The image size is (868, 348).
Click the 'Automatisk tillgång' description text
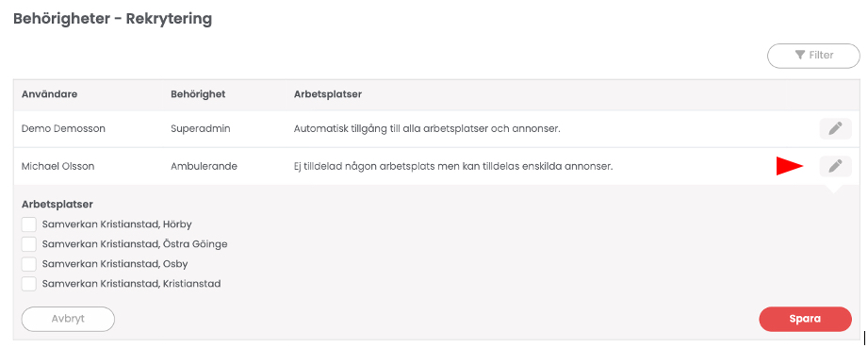[427, 129]
